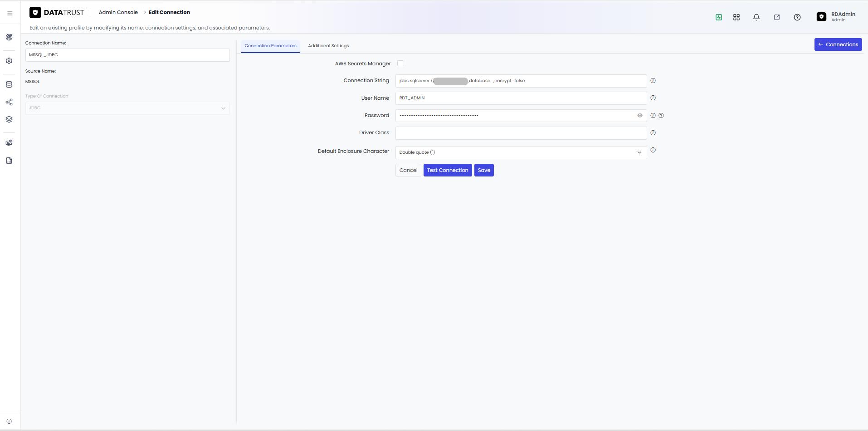The image size is (868, 431).
Task: Click the info icon beside Password
Action: pyautogui.click(x=653, y=116)
